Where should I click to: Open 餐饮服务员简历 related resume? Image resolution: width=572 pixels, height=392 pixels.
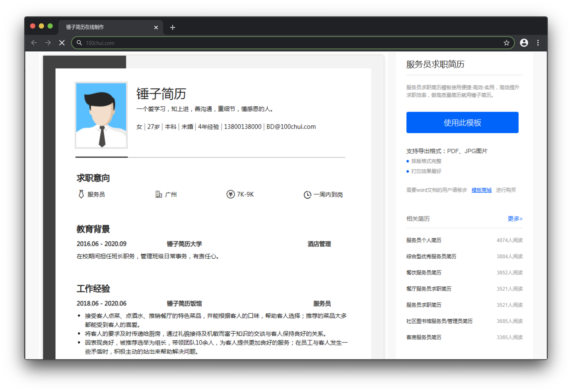[424, 273]
